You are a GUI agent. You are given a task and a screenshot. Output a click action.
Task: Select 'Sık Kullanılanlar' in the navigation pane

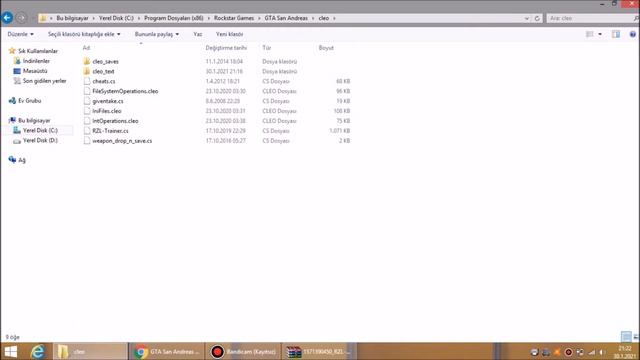coord(38,51)
